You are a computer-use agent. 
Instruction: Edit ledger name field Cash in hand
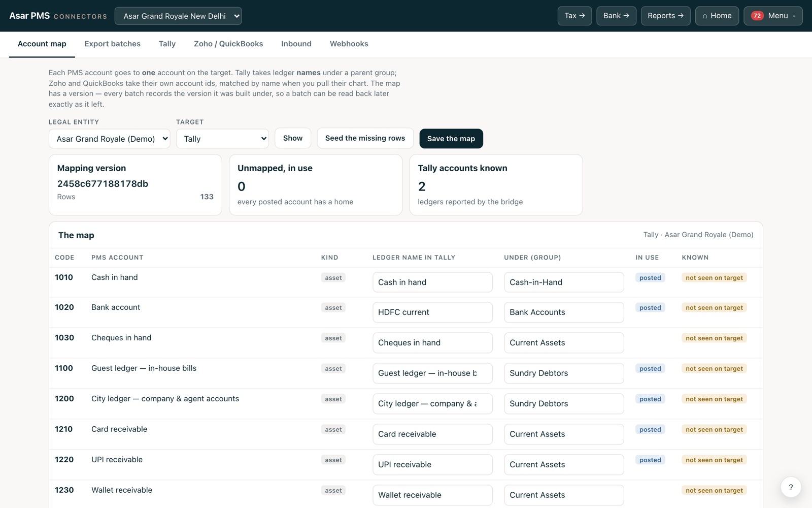[432, 282]
